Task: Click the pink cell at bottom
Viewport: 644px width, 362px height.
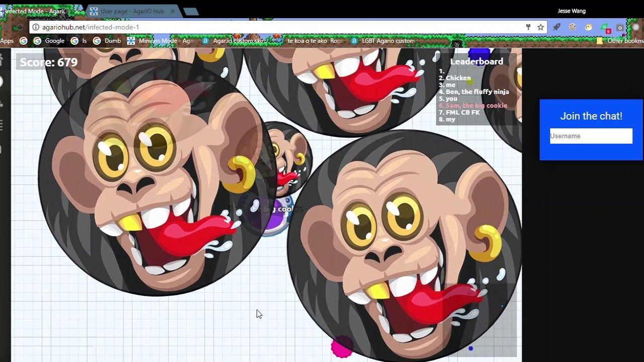Action: pos(342,347)
